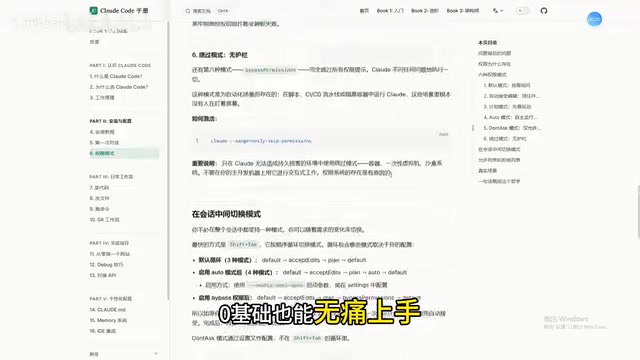Jump to TOC item 4 Auto 模式
The width and height of the screenshot is (640, 360).
(511, 117)
